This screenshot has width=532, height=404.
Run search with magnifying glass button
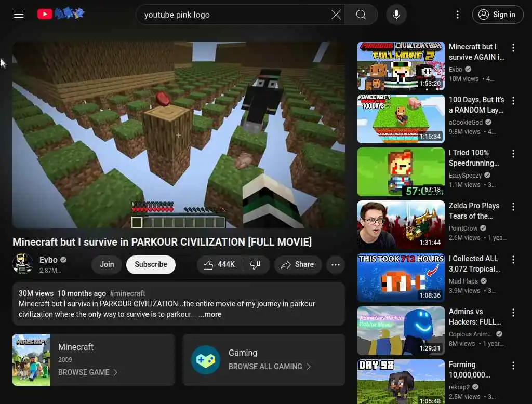coord(361,15)
